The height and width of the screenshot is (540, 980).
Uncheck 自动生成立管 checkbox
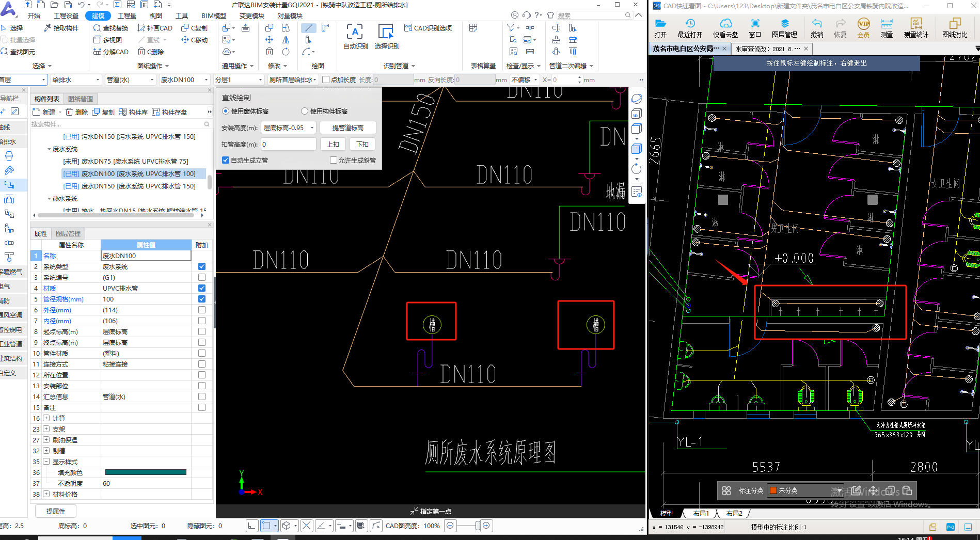coord(226,160)
